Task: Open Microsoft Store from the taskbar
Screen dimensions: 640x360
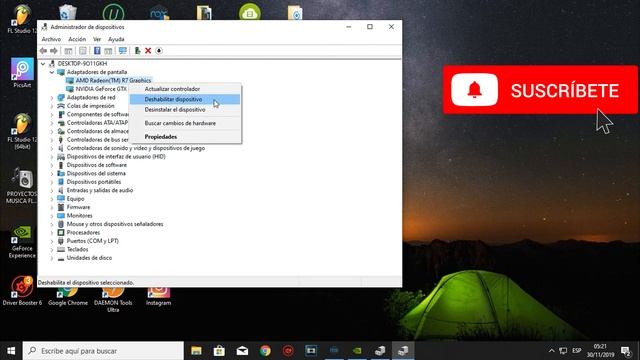Action: (219, 351)
